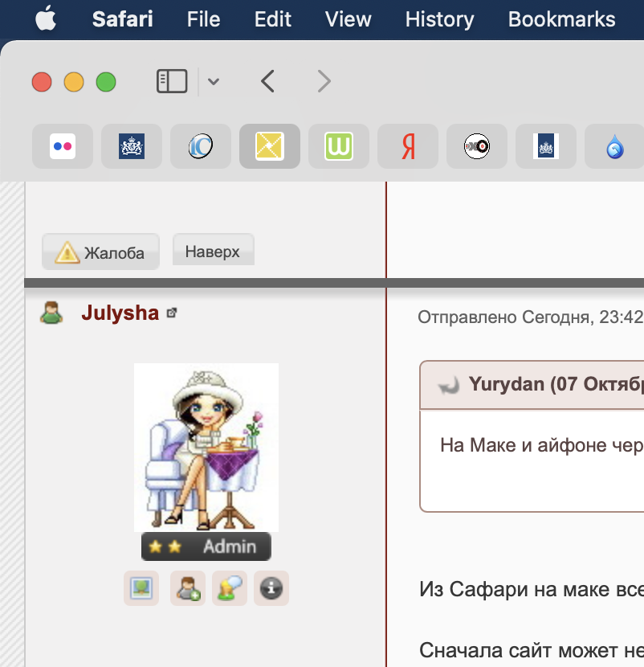Click text Сначала сайт может

pos(532,650)
